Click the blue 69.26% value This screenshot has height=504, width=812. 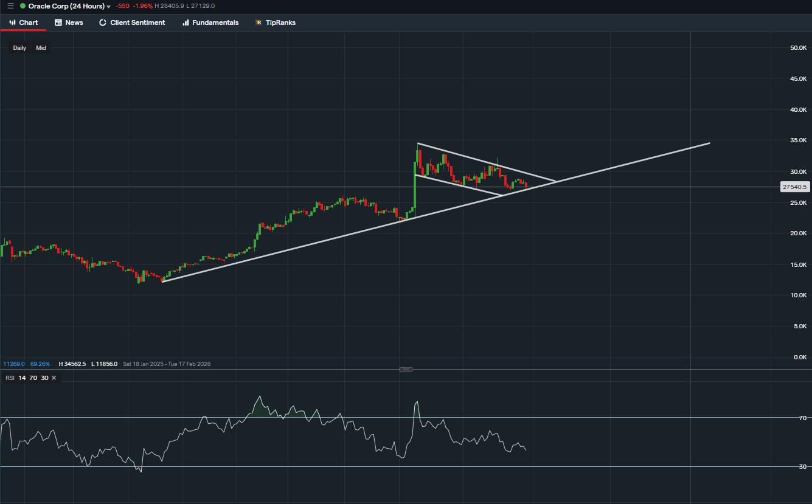pyautogui.click(x=40, y=364)
